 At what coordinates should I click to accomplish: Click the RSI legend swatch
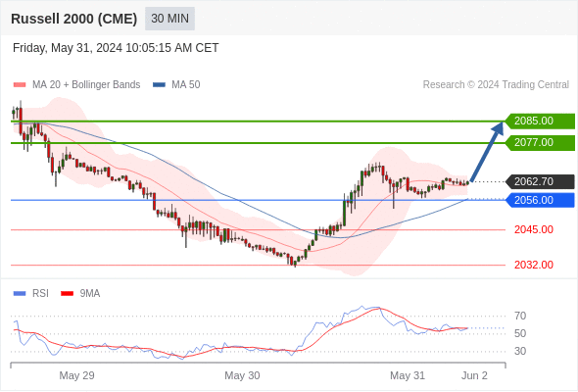[x=20, y=294]
